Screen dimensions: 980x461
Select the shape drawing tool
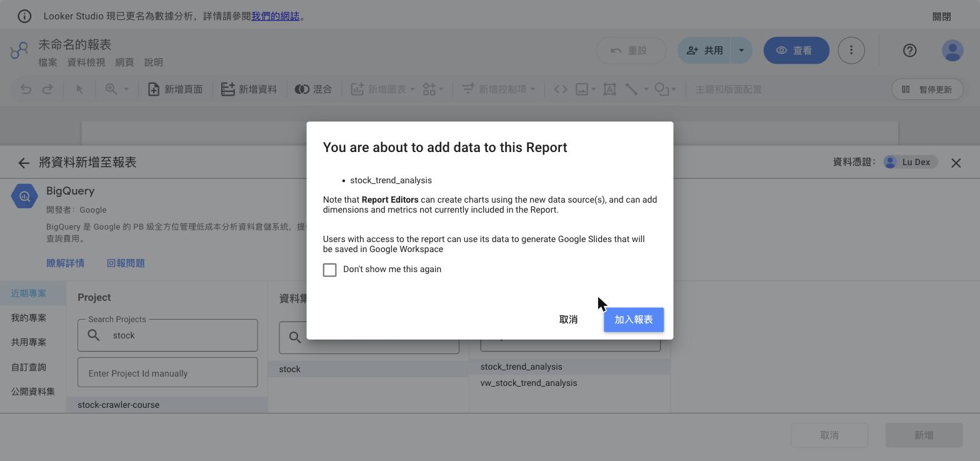[x=661, y=89]
